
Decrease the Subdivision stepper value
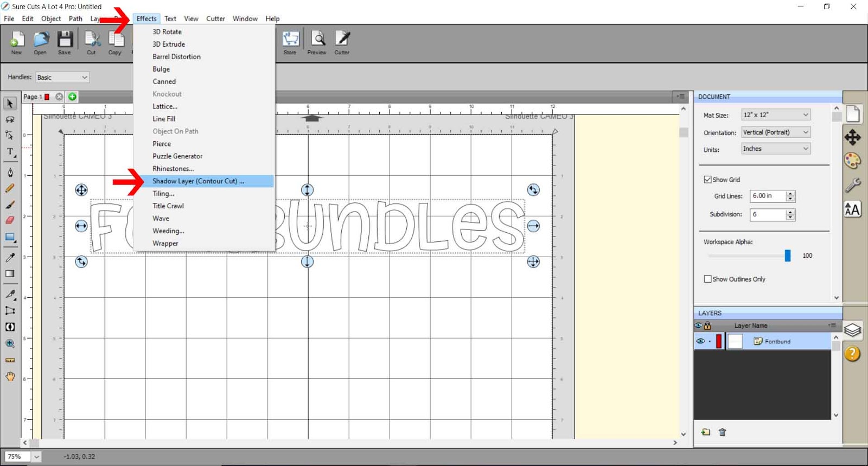790,218
